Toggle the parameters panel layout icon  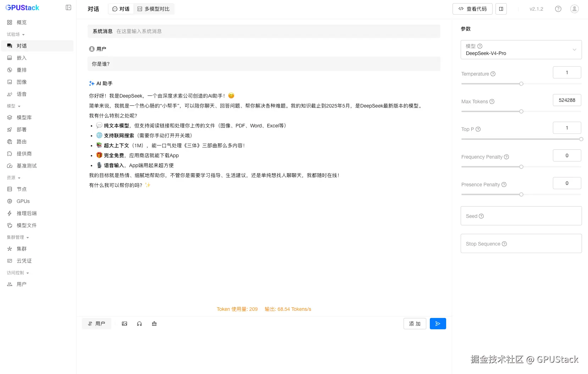coord(501,9)
